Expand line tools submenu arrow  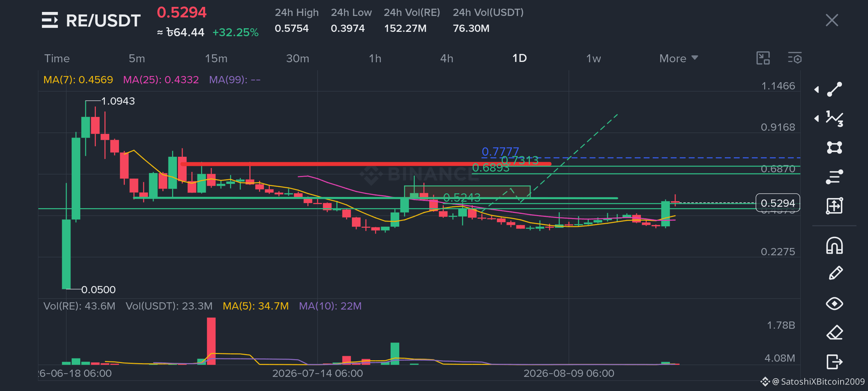(x=817, y=89)
